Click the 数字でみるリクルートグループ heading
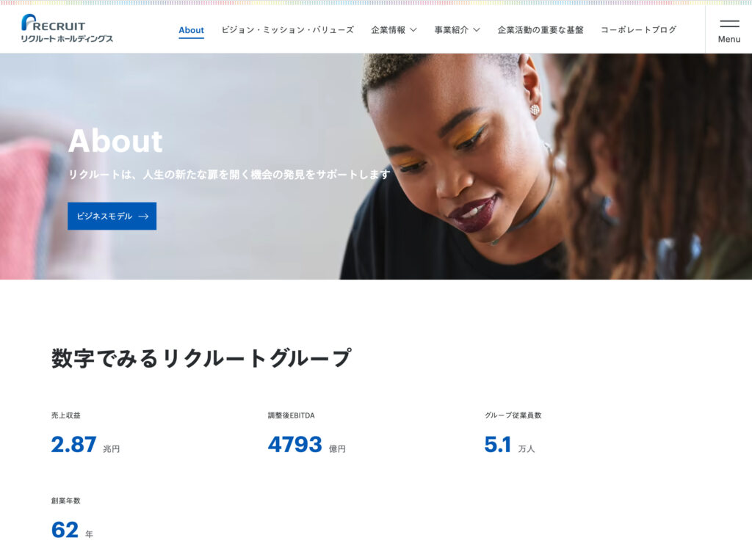 coord(201,358)
